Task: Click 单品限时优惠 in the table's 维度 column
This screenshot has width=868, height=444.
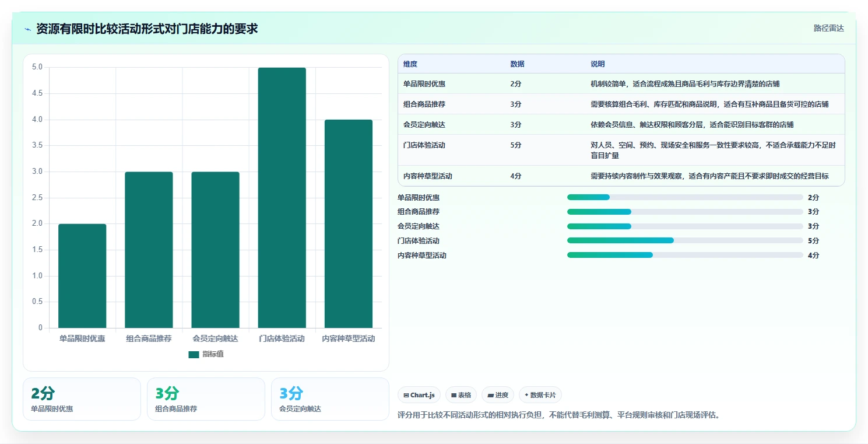Action: pos(424,84)
